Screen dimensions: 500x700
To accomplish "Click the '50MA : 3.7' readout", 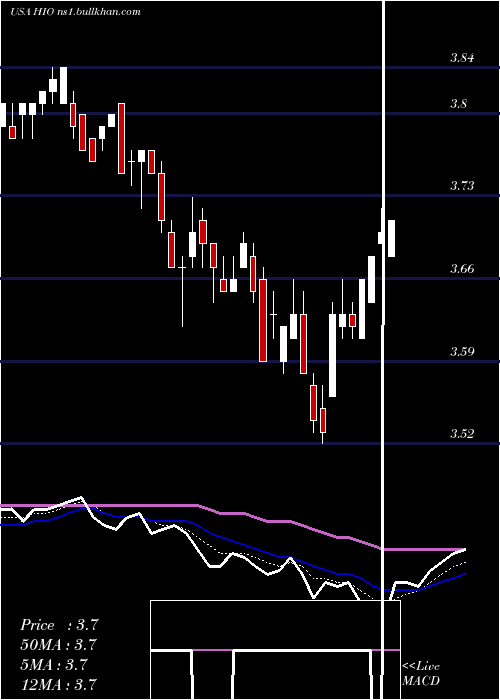I will [x=58, y=645].
